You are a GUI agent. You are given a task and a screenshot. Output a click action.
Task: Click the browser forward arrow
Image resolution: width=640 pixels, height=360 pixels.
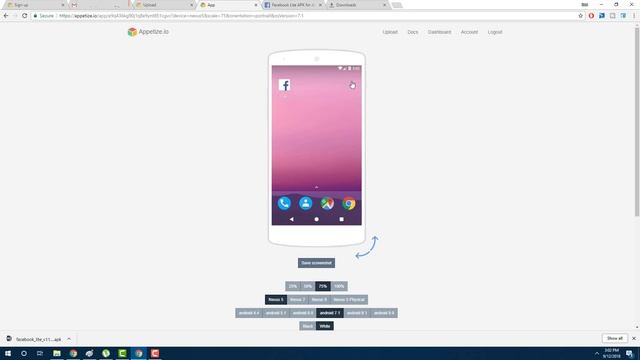click(15, 16)
